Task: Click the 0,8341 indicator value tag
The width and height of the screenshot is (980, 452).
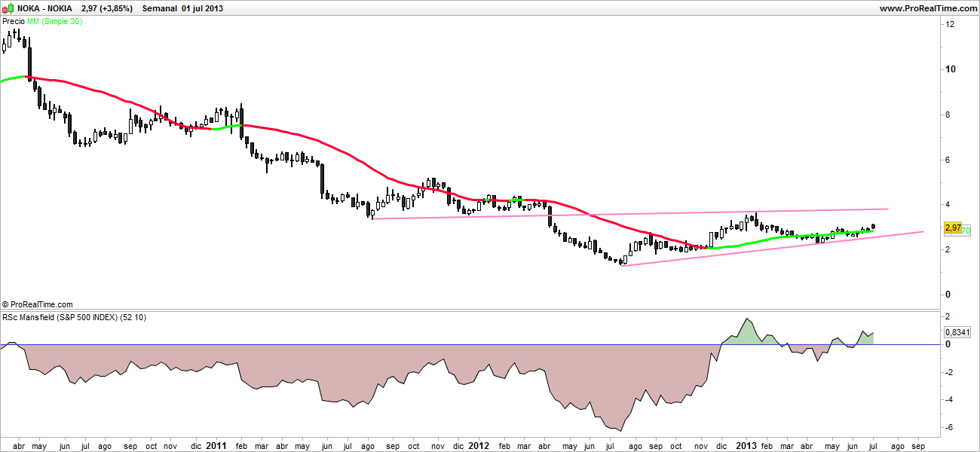Action: point(957,331)
